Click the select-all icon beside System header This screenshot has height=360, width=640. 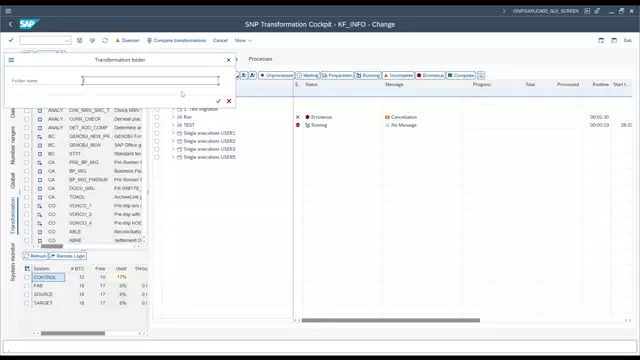click(x=27, y=269)
